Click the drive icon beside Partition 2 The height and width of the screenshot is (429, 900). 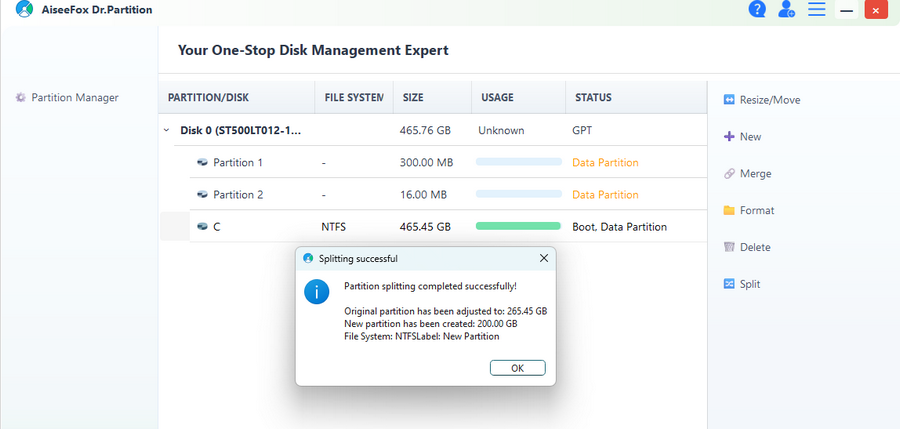tap(202, 195)
